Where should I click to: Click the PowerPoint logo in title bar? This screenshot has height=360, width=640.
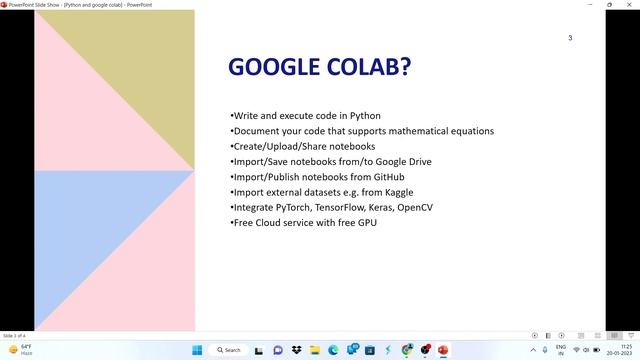[4, 5]
